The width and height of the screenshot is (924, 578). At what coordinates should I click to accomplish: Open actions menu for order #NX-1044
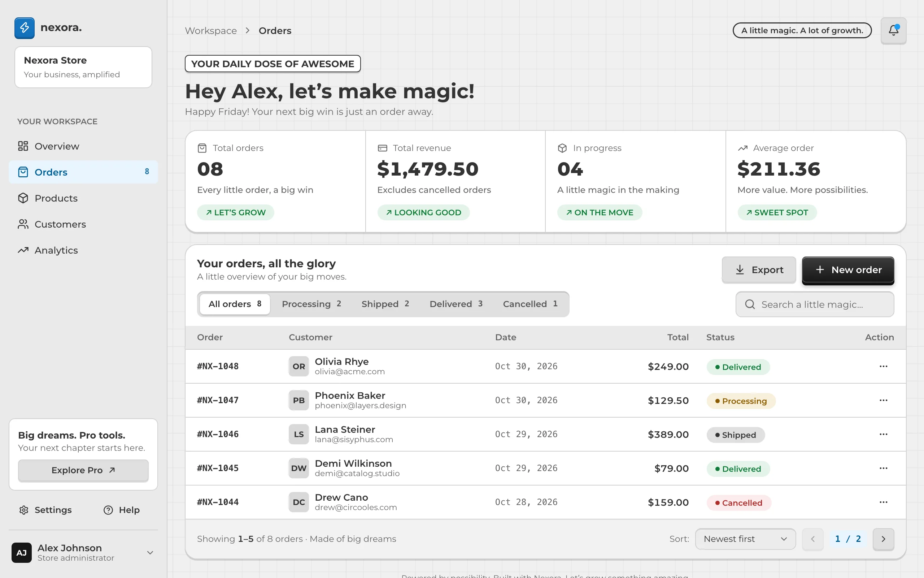coord(883,502)
